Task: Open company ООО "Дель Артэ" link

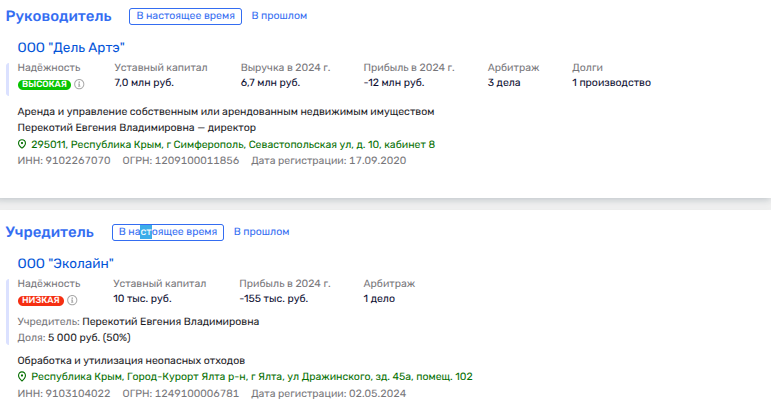Action: pyautogui.click(x=71, y=47)
